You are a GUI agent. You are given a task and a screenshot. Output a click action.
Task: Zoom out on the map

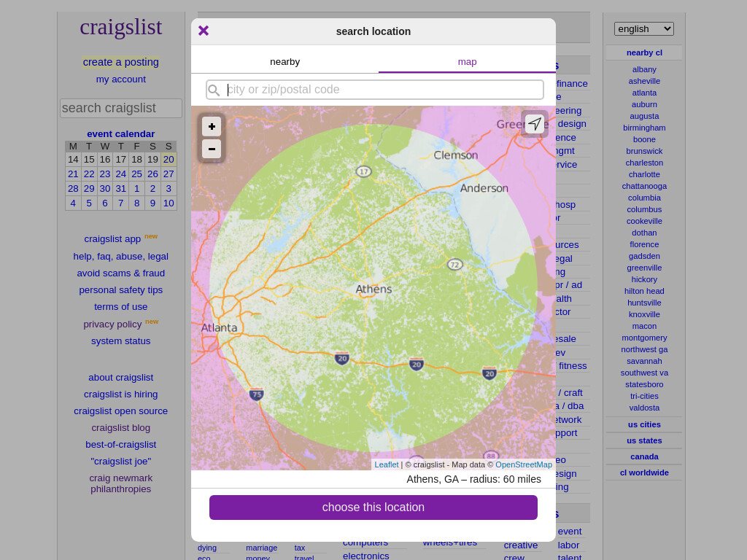click(x=212, y=149)
